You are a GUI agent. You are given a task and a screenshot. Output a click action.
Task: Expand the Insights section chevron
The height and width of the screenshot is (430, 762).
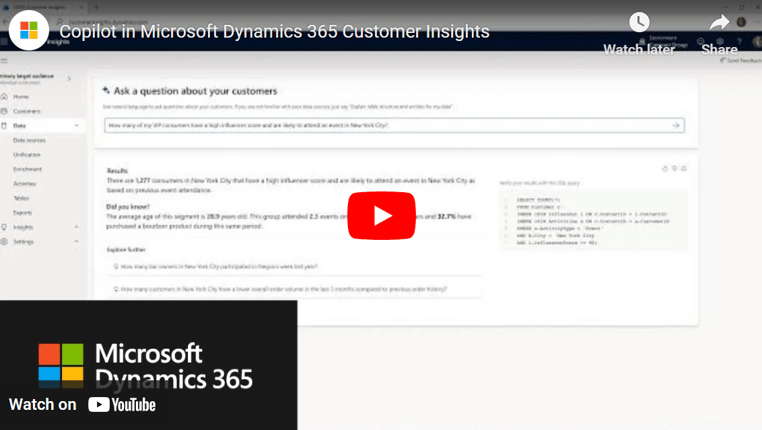tap(77, 227)
